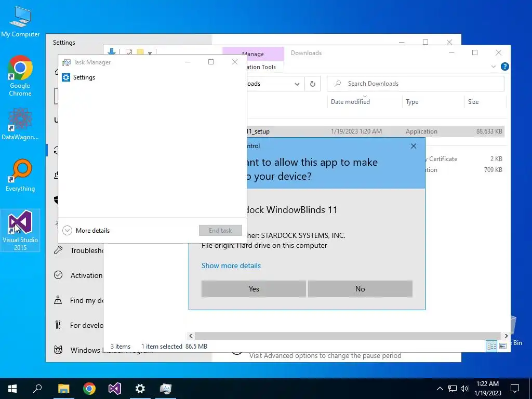The width and height of the screenshot is (532, 399).
Task: Approve the UAC prompt with Yes
Action: click(254, 289)
